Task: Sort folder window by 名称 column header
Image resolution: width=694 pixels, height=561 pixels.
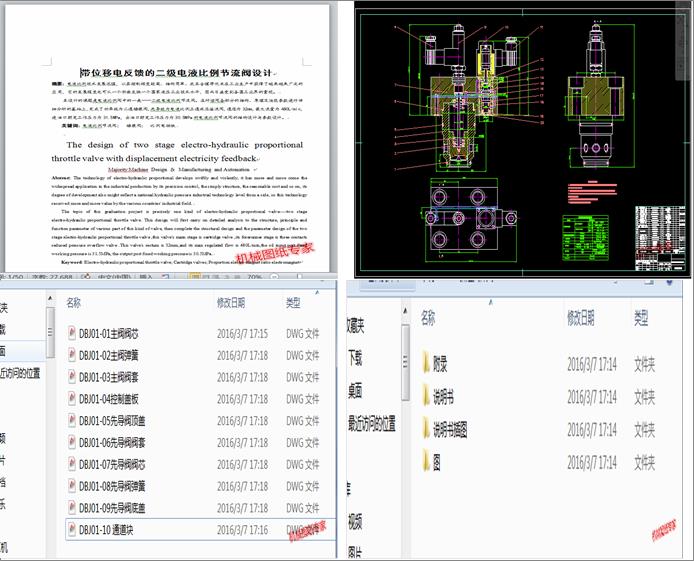Action: coord(428,318)
